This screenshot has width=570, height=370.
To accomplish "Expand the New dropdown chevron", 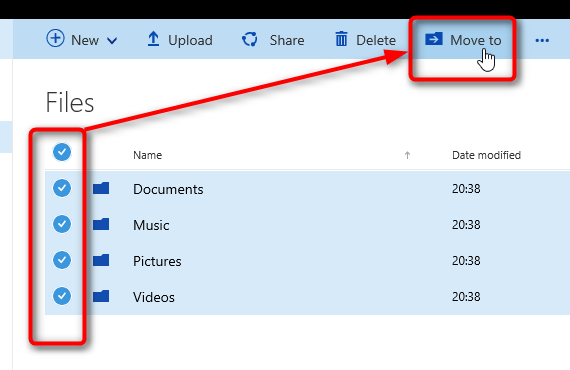I will click(x=112, y=41).
